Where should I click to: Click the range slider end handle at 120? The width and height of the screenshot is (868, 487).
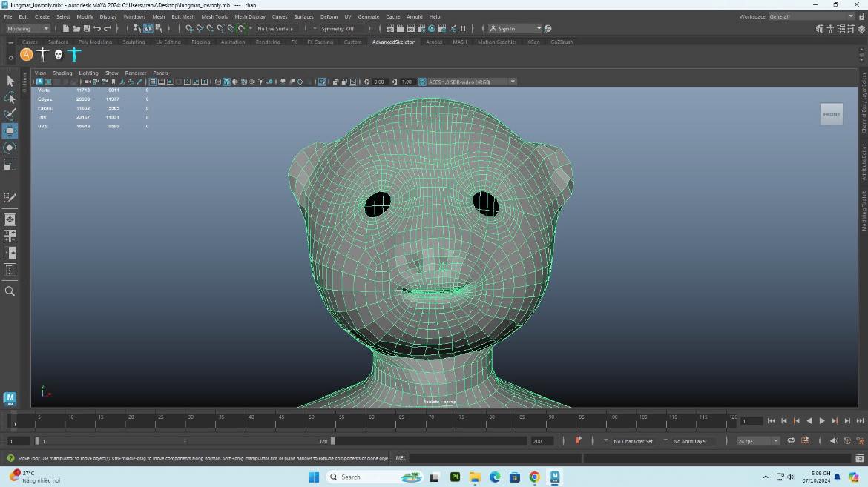click(x=332, y=441)
